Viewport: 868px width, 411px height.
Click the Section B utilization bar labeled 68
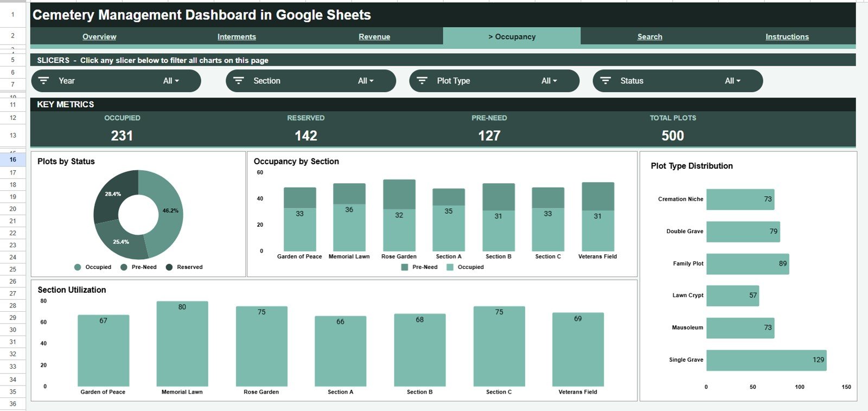tap(420, 350)
